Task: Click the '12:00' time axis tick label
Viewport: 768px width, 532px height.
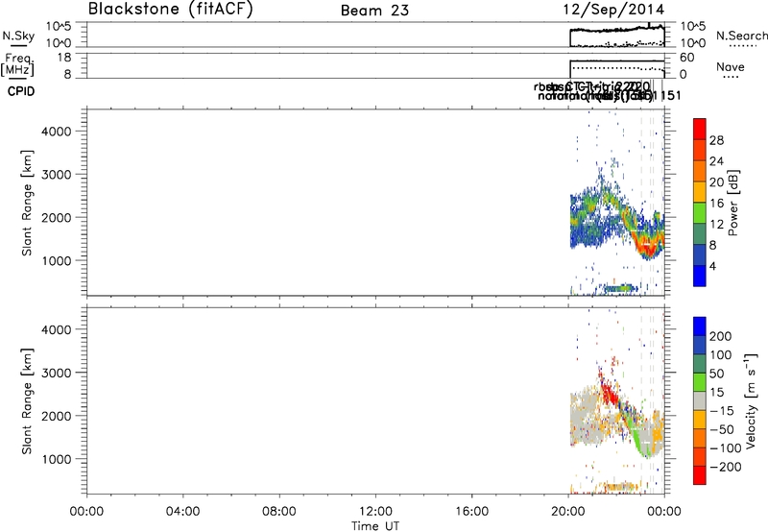Action: (x=375, y=512)
